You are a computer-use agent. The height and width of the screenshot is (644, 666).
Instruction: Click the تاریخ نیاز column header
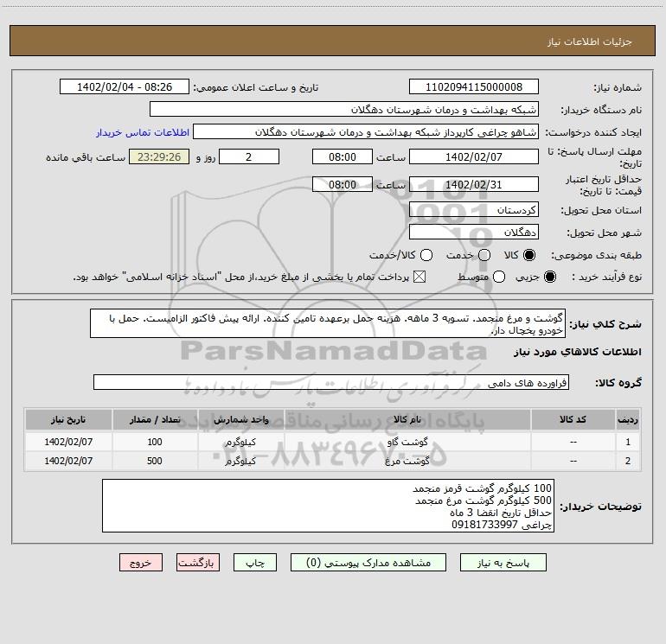(x=68, y=420)
